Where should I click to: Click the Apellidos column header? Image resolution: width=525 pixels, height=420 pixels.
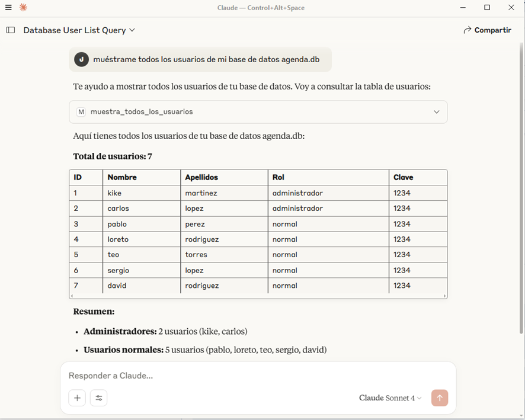(x=201, y=177)
